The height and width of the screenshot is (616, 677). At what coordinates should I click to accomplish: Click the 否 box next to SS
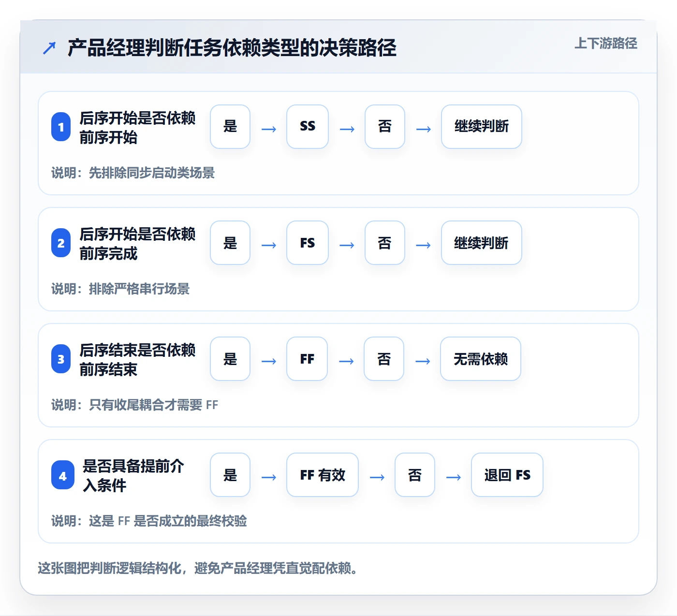point(385,127)
